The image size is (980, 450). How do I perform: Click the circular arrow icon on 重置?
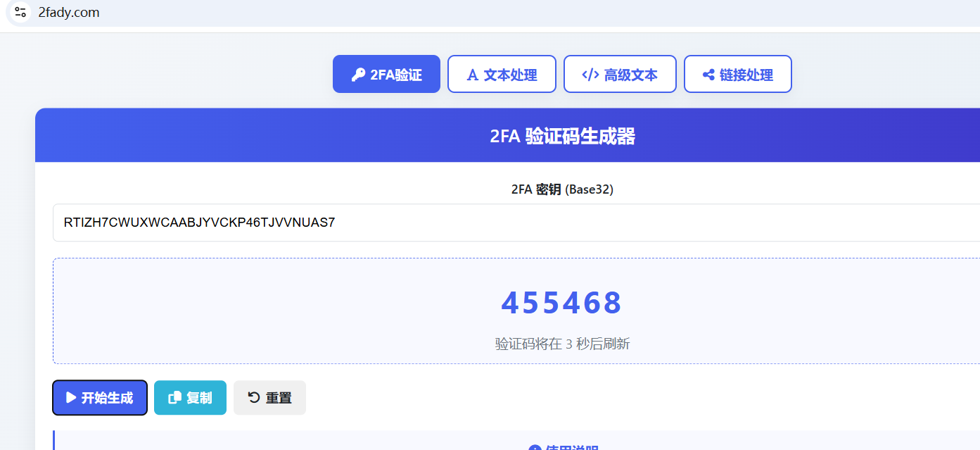click(x=254, y=398)
